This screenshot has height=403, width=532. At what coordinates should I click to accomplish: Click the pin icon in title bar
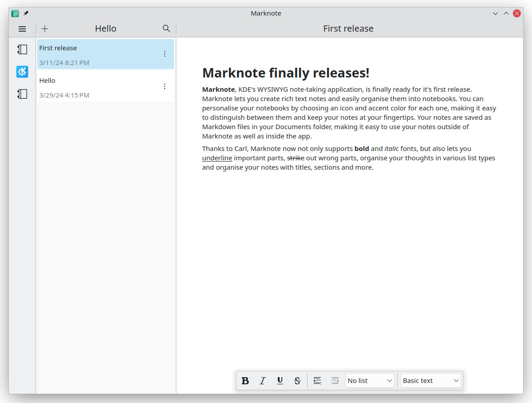(x=26, y=13)
